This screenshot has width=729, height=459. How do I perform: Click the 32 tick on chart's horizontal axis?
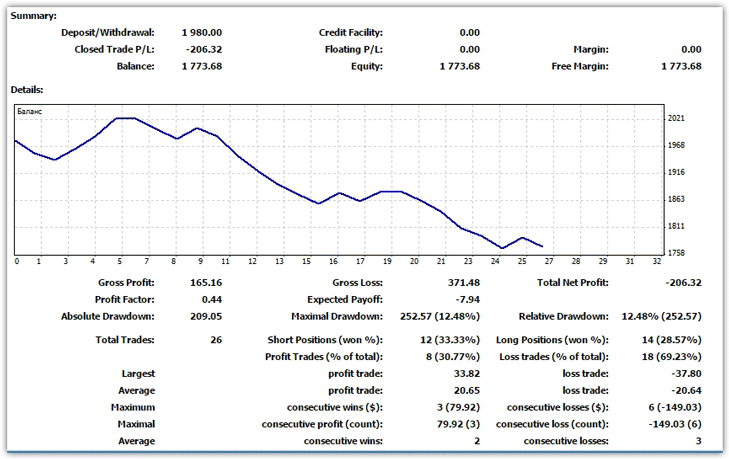pyautogui.click(x=656, y=261)
